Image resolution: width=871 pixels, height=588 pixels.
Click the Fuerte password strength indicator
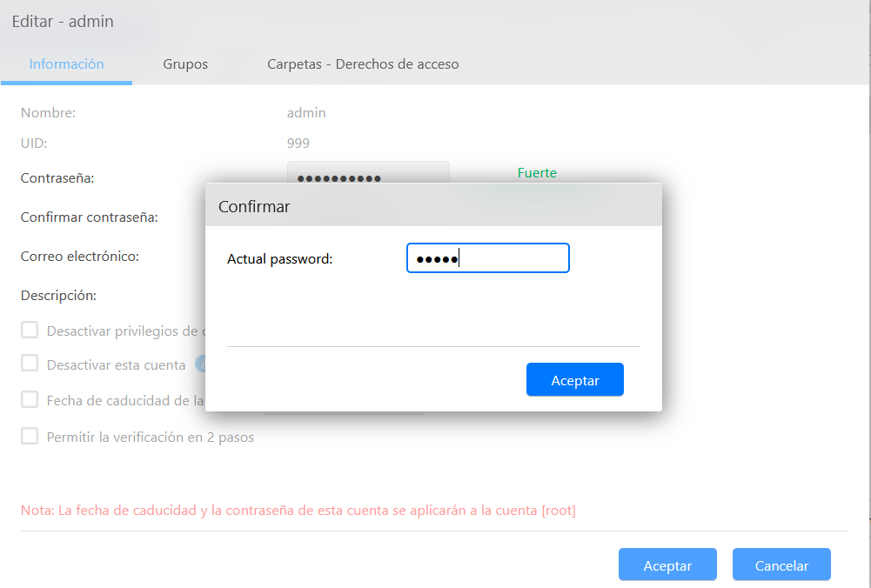pyautogui.click(x=537, y=173)
